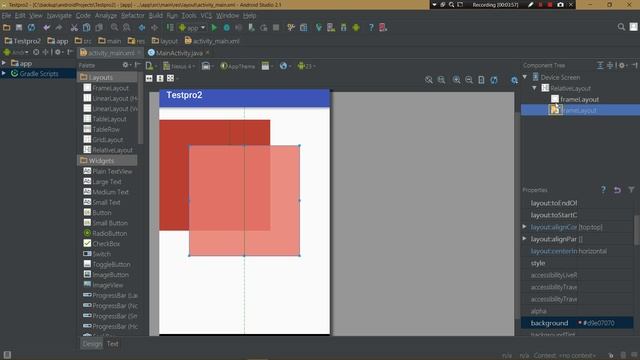
Task: Click the Help question mark icon in main toolbar
Action: pyautogui.click(x=371, y=27)
